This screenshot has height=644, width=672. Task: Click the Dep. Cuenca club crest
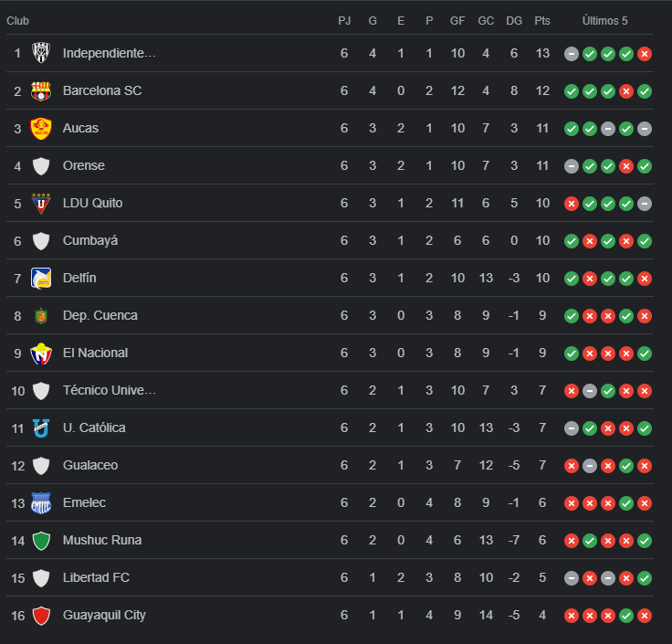(x=41, y=315)
